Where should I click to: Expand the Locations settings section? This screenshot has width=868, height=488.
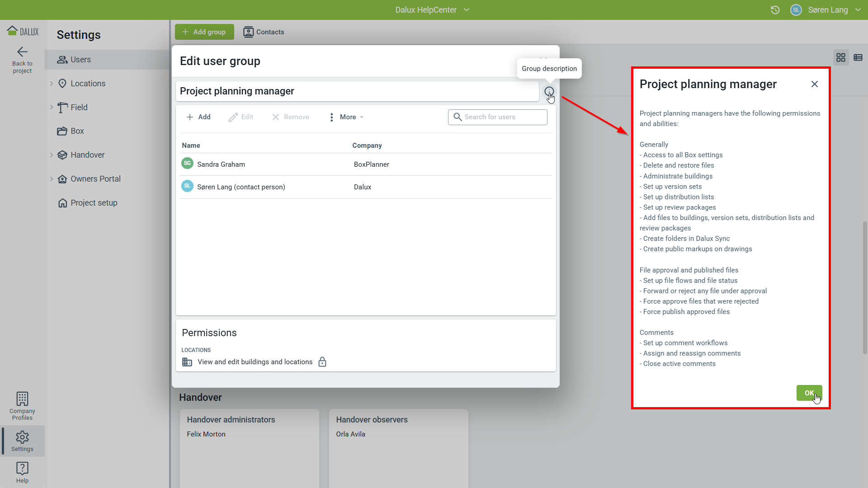(52, 84)
